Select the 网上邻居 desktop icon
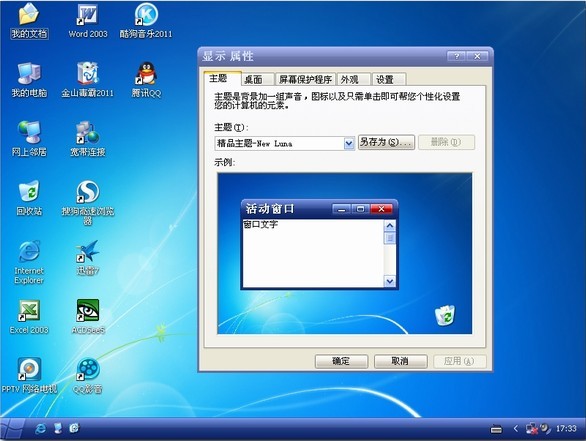 click(29, 139)
